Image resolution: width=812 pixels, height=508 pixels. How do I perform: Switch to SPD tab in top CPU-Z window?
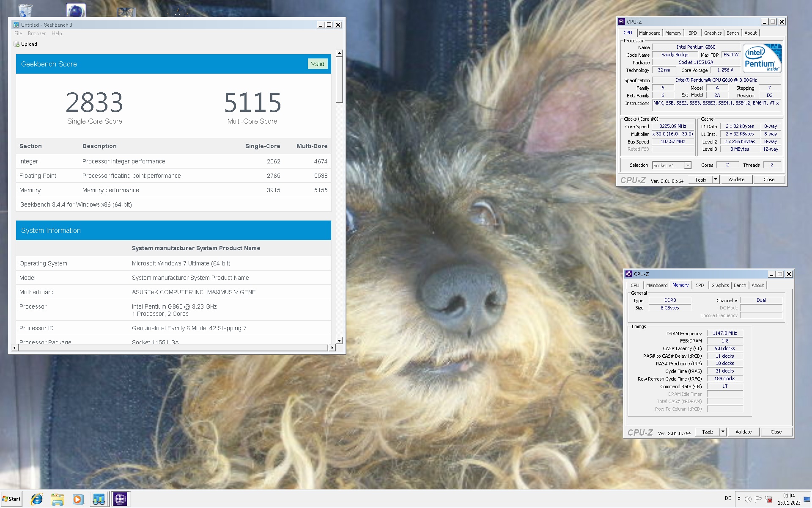692,33
